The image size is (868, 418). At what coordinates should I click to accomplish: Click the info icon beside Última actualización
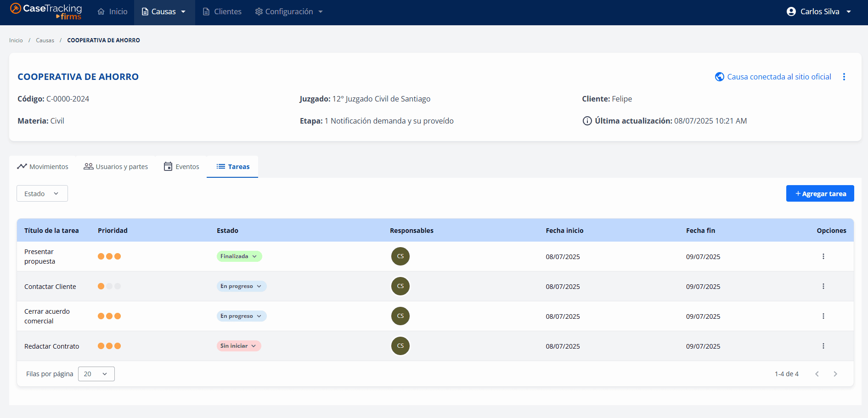point(587,121)
